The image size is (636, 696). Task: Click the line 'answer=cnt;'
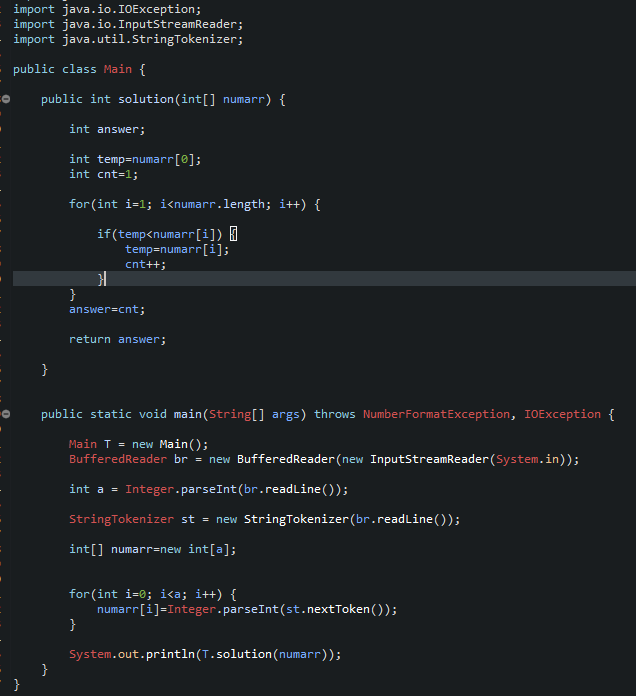coord(107,309)
